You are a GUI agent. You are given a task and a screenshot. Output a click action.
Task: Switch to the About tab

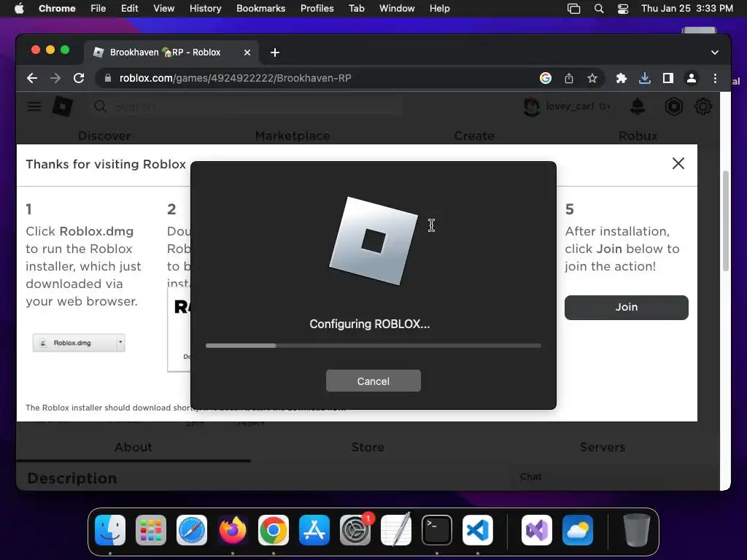[133, 447]
